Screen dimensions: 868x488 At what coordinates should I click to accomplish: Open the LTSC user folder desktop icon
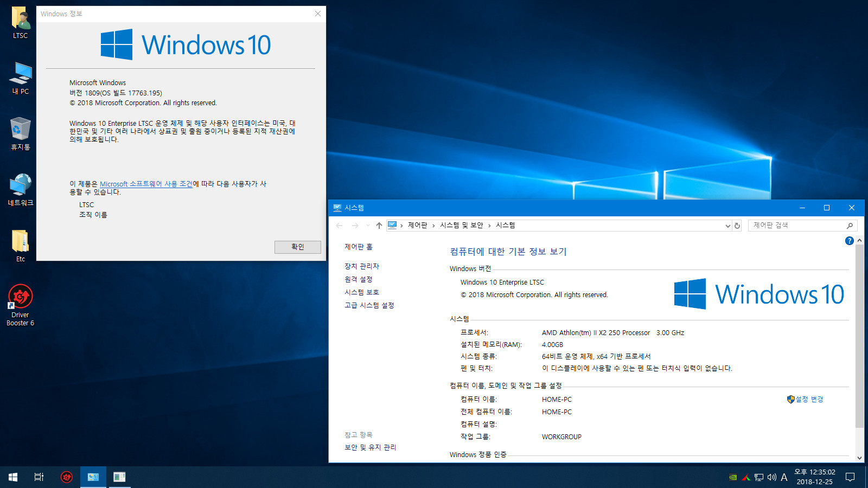[20, 23]
